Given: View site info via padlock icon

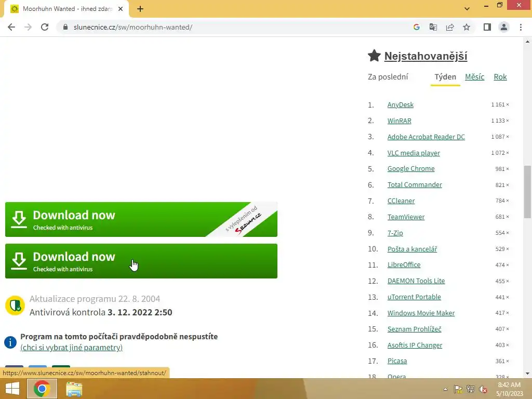Looking at the screenshot, I should [65, 27].
